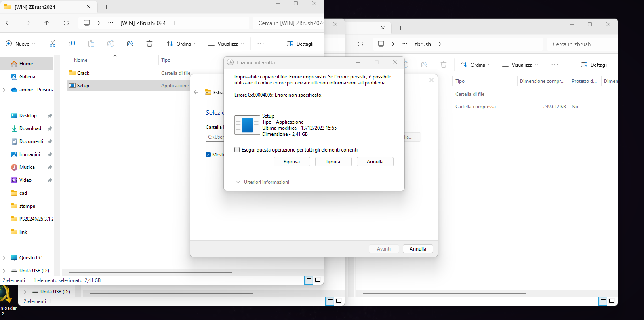Open Galleria in the navigation pane
Image resolution: width=644 pixels, height=320 pixels.
[x=27, y=77]
